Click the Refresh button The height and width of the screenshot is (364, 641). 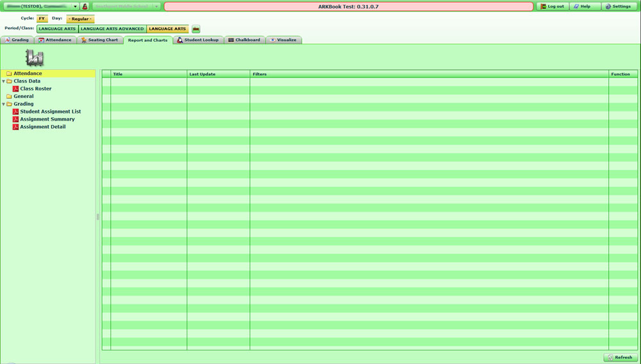[620, 357]
